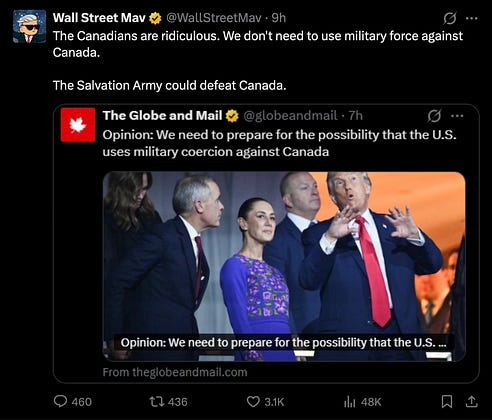
Task: Open more options on quoted Globe and Mail post
Action: pos(457,116)
